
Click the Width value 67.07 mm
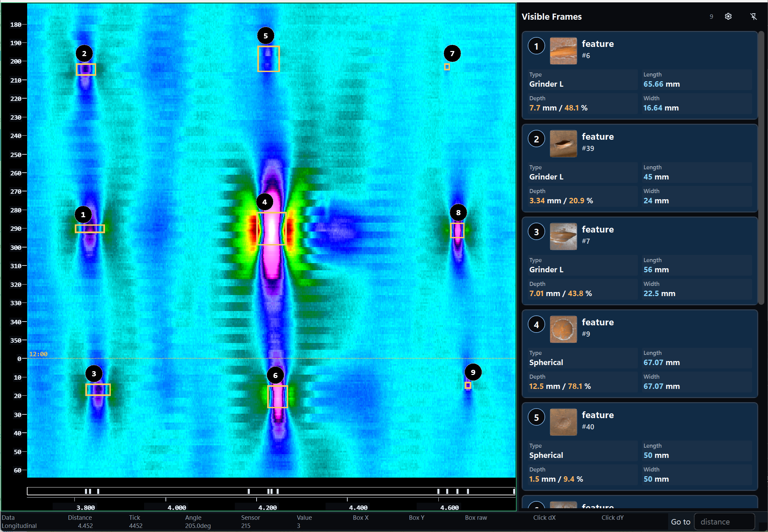(661, 386)
